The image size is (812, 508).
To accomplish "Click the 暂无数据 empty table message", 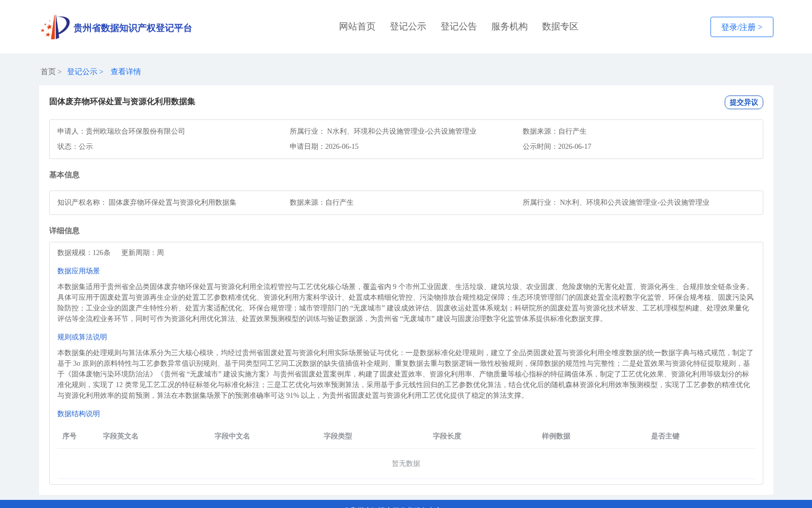I will click(406, 463).
